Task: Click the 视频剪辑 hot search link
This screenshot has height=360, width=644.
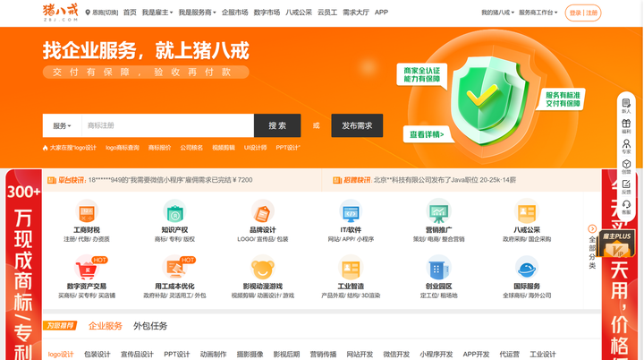Action: point(224,148)
